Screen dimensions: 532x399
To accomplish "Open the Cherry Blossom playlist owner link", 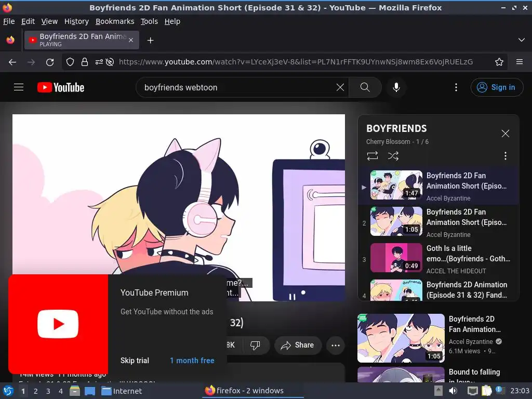I will point(388,142).
